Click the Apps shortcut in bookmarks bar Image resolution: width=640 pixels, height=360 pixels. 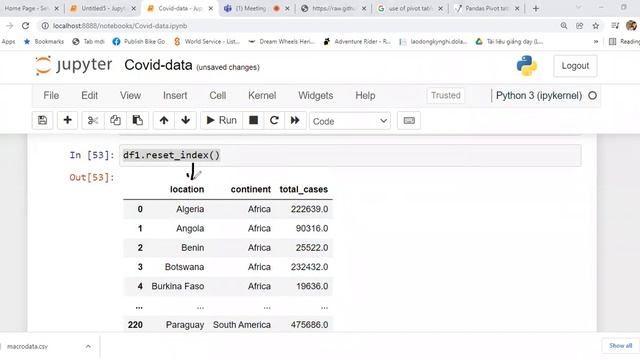point(9,42)
